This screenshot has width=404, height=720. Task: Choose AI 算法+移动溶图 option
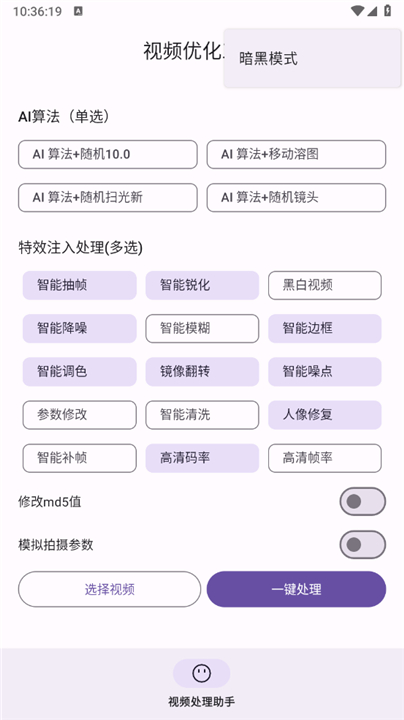296,154
